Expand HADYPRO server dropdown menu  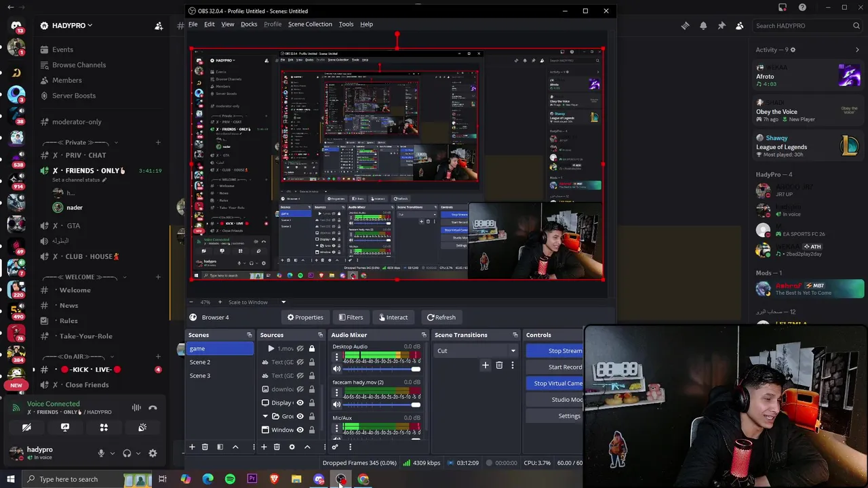click(90, 26)
